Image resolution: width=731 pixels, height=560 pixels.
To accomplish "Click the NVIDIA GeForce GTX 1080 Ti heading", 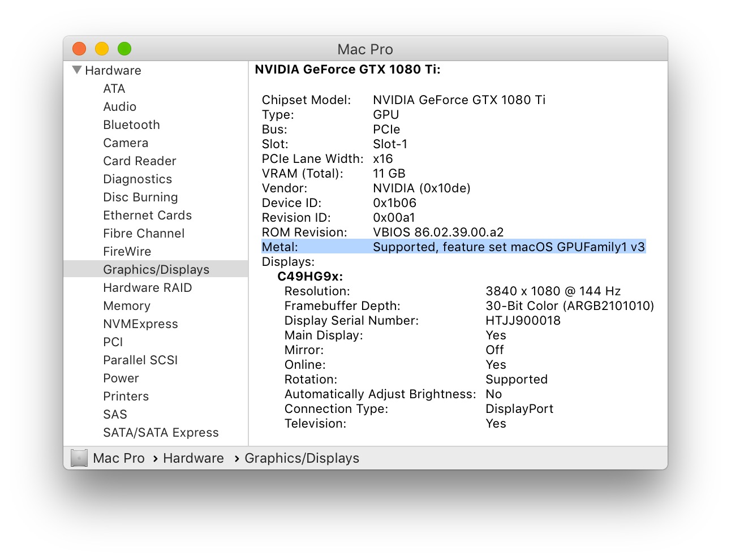I will 347,70.
